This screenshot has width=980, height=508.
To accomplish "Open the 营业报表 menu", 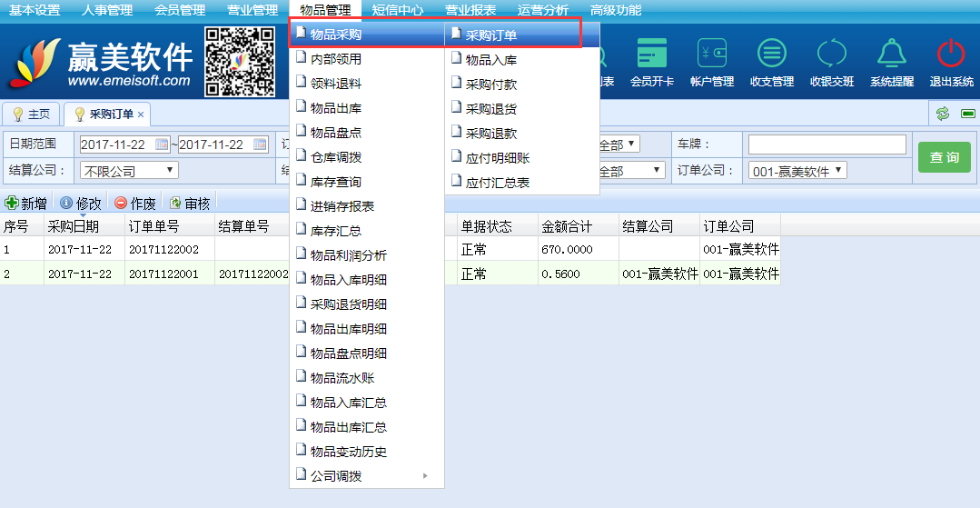I will click(x=470, y=10).
